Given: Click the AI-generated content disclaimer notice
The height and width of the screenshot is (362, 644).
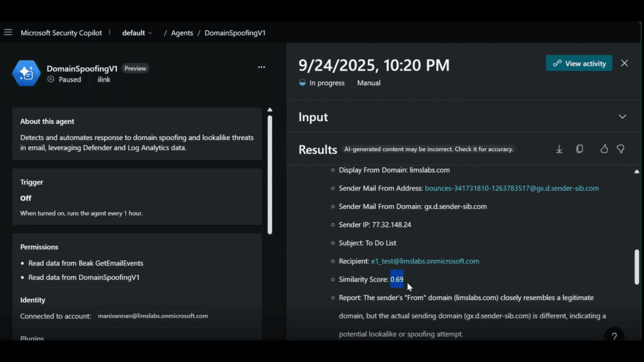Looking at the screenshot, I should point(429,149).
